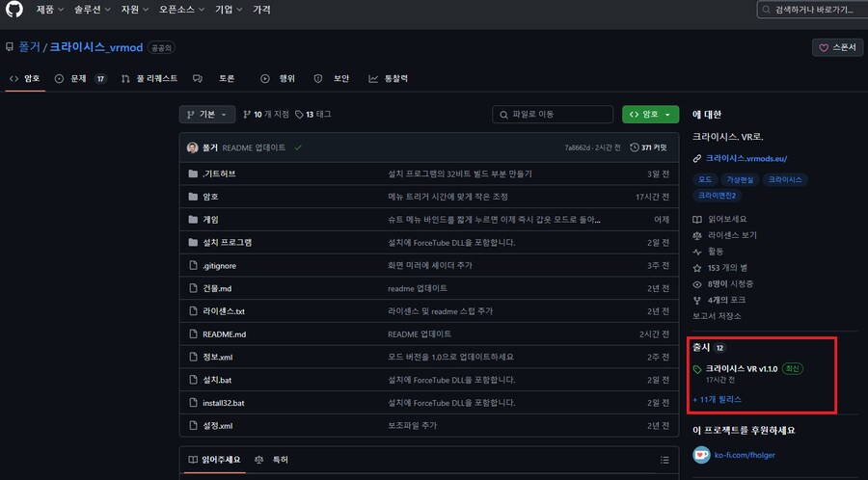Focus the 검색하거나 바로가기 search field
This screenshot has width=868, height=480.
812,10
